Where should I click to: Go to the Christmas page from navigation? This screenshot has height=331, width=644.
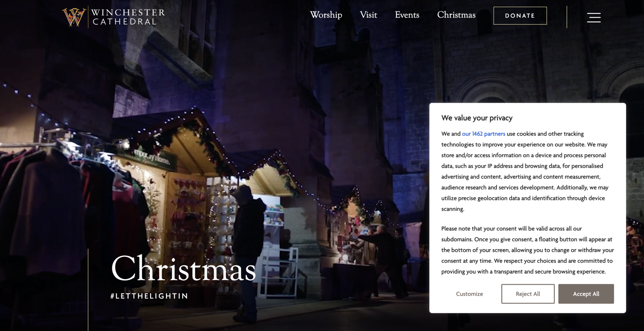(x=456, y=15)
